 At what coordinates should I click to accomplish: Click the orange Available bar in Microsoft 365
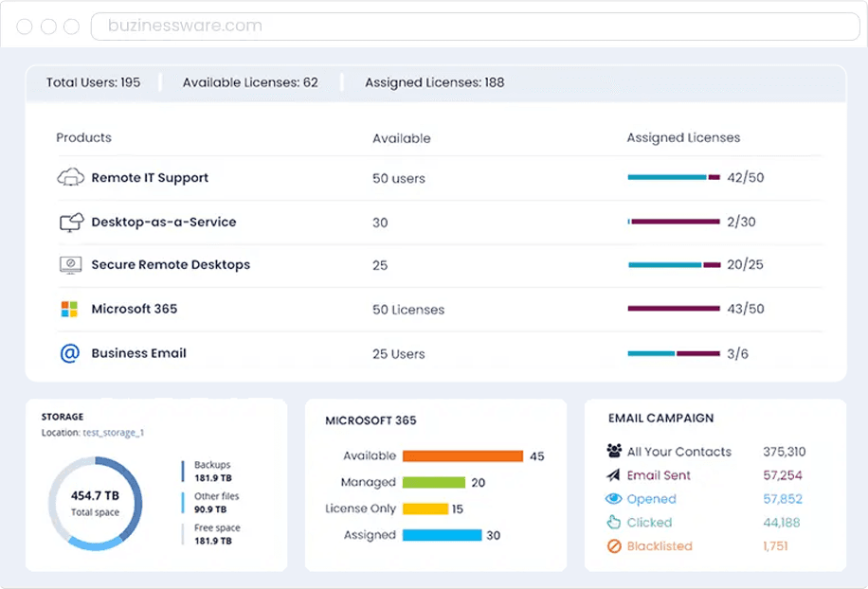462,456
